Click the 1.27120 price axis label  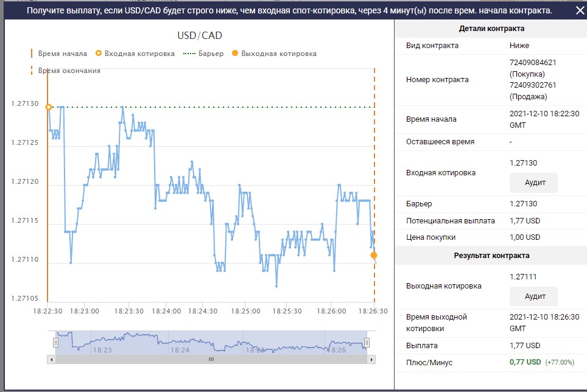pyautogui.click(x=25, y=181)
